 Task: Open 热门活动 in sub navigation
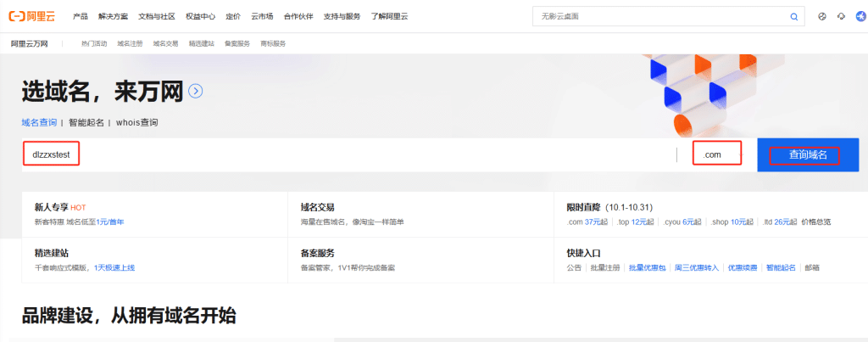[x=94, y=43]
